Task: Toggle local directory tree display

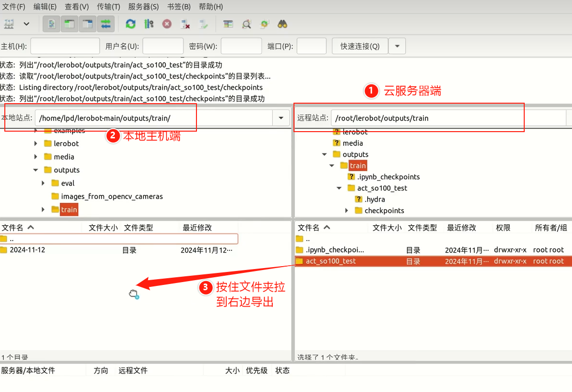Action: point(70,24)
